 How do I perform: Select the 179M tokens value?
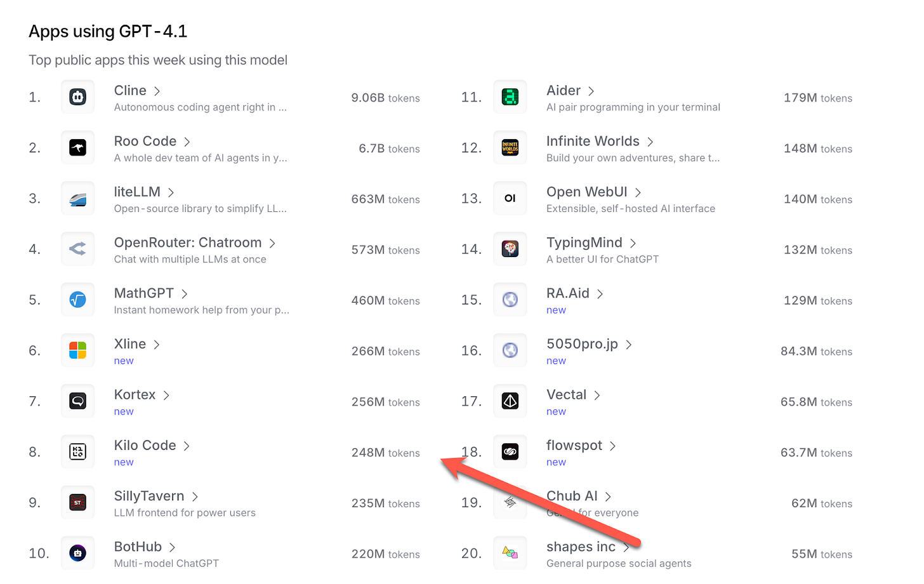pyautogui.click(x=818, y=98)
